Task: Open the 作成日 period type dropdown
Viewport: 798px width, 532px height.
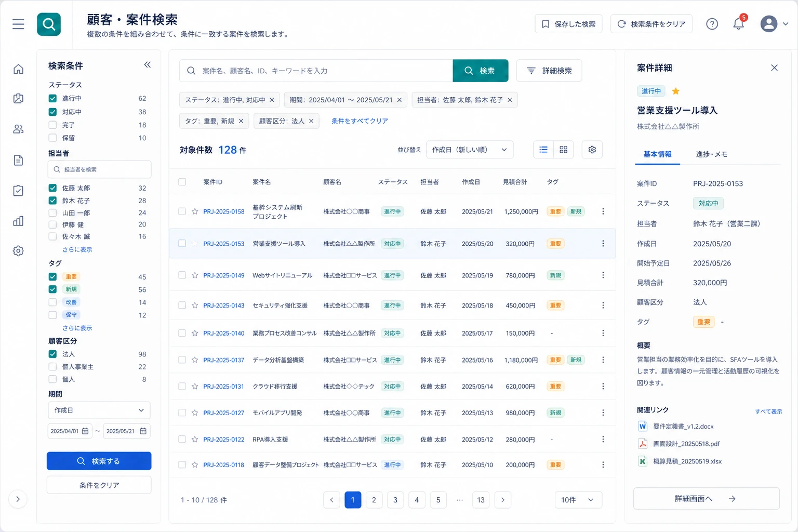Action: [99, 410]
